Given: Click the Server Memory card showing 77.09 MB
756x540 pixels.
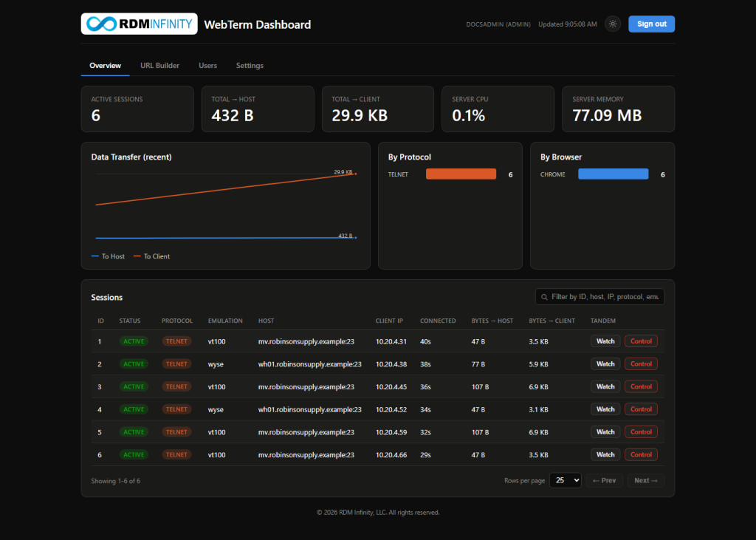Looking at the screenshot, I should click(618, 109).
